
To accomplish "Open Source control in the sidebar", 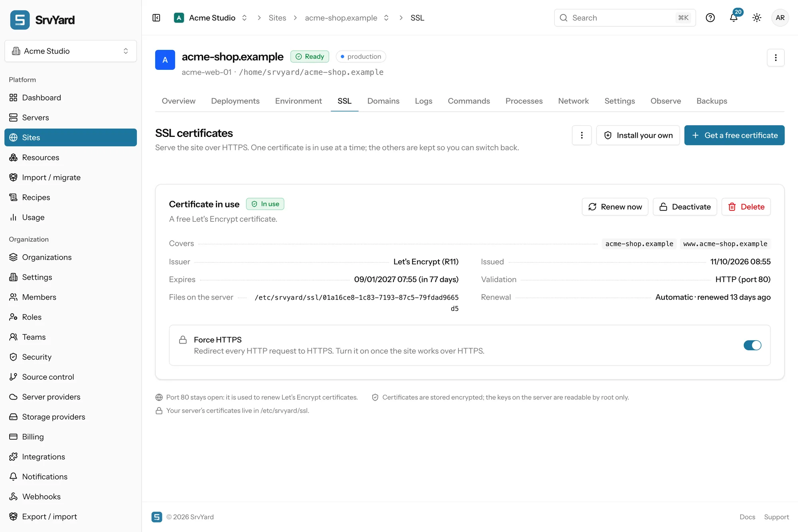I will coord(71,377).
